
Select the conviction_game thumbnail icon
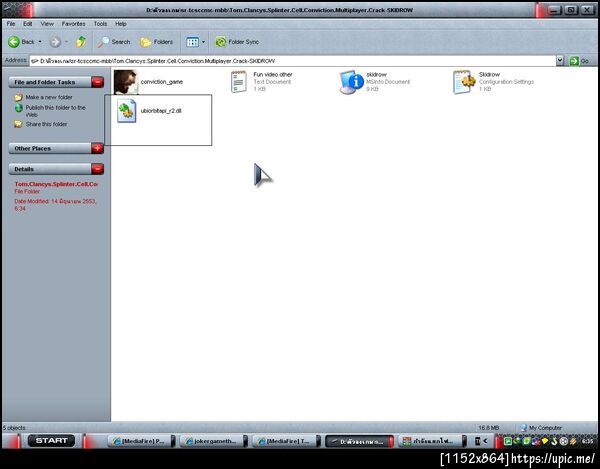pyautogui.click(x=126, y=82)
